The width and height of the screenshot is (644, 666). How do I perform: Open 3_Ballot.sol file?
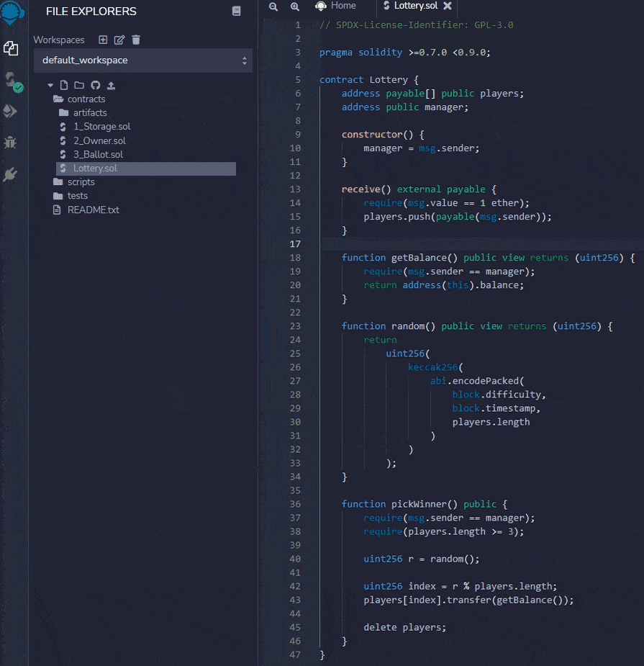(98, 155)
